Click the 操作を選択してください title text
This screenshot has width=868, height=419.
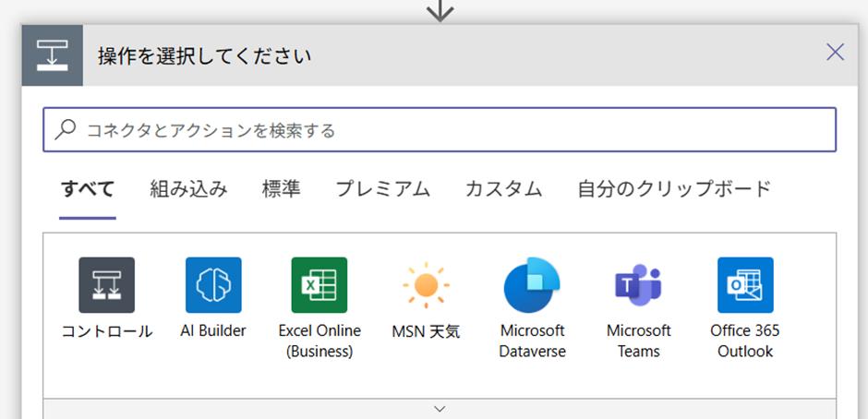[x=205, y=56]
